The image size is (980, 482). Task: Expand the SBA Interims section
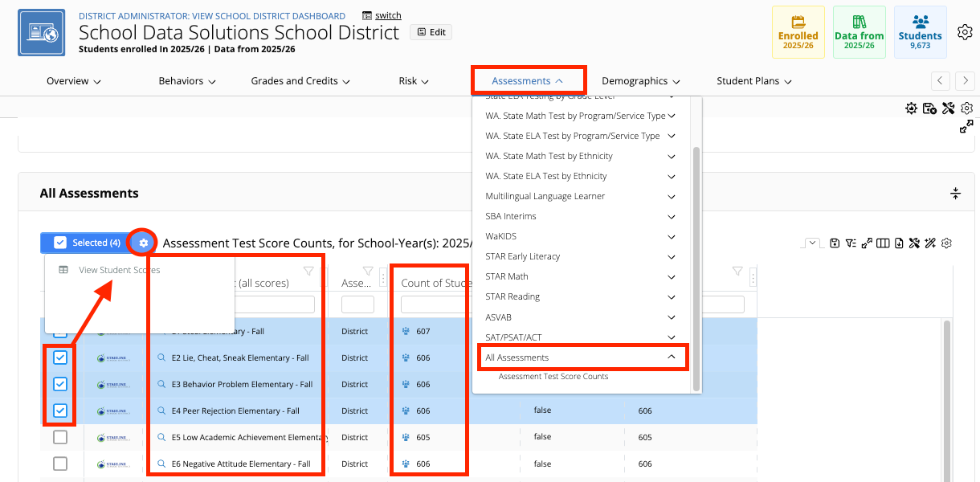(x=672, y=216)
